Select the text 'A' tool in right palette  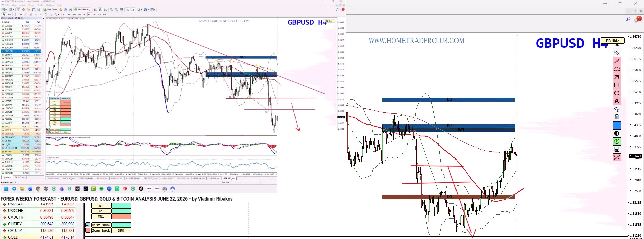click(x=617, y=101)
